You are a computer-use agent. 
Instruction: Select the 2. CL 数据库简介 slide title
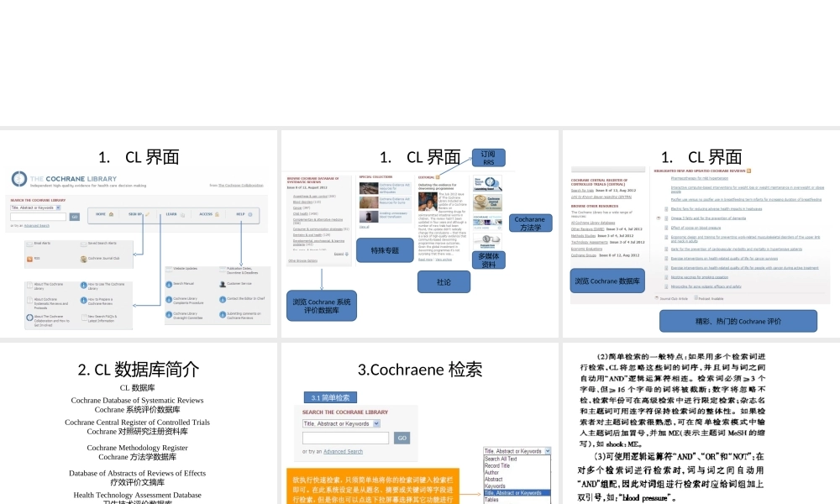pyautogui.click(x=139, y=369)
